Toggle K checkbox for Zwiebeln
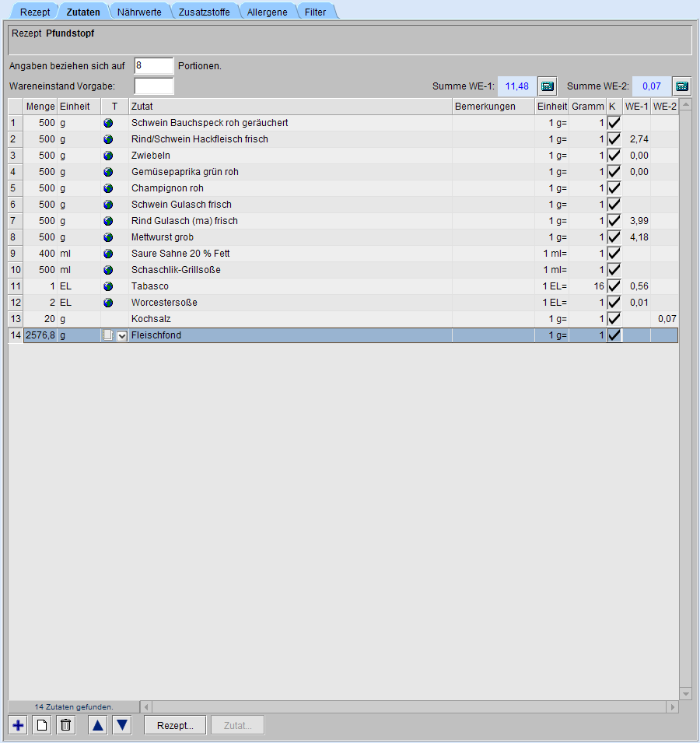 pos(614,156)
